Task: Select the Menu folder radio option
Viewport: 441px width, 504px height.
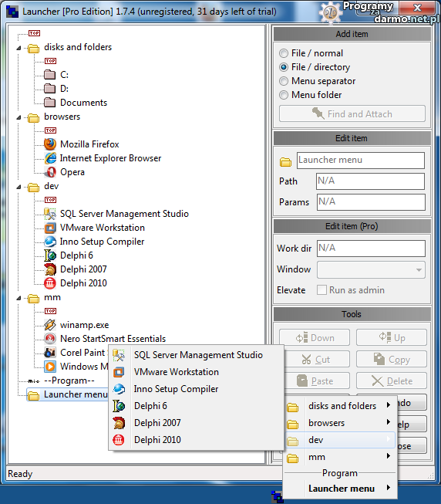Action: click(284, 95)
